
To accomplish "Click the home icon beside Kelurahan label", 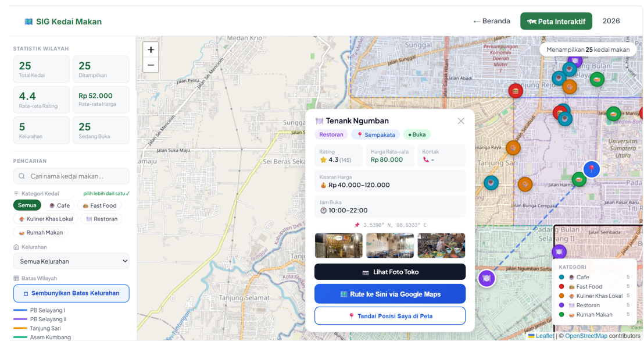I will coord(16,247).
